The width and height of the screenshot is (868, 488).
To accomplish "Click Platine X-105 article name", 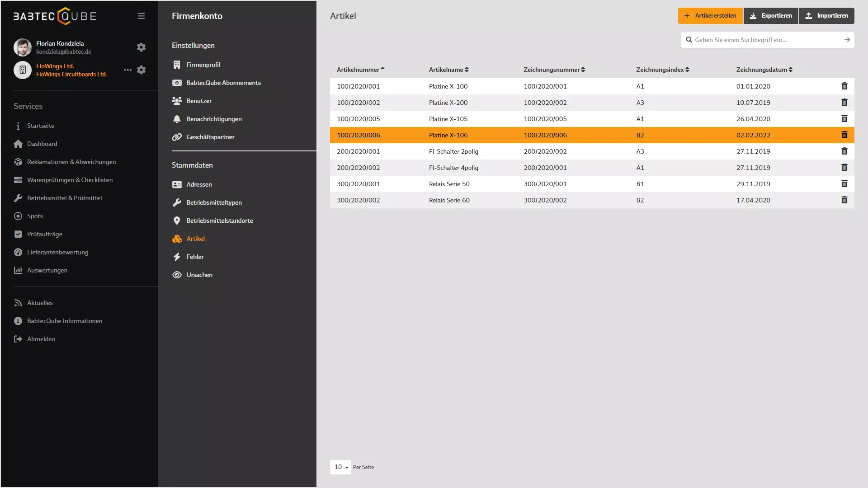I will [x=448, y=119].
